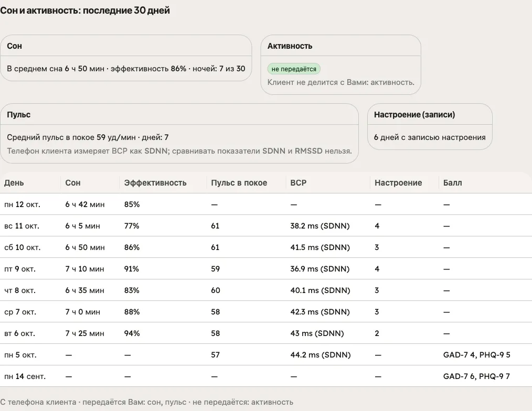Click the efficiency value "94%"
Image resolution: width=532 pixels, height=411 pixels.
132,334
